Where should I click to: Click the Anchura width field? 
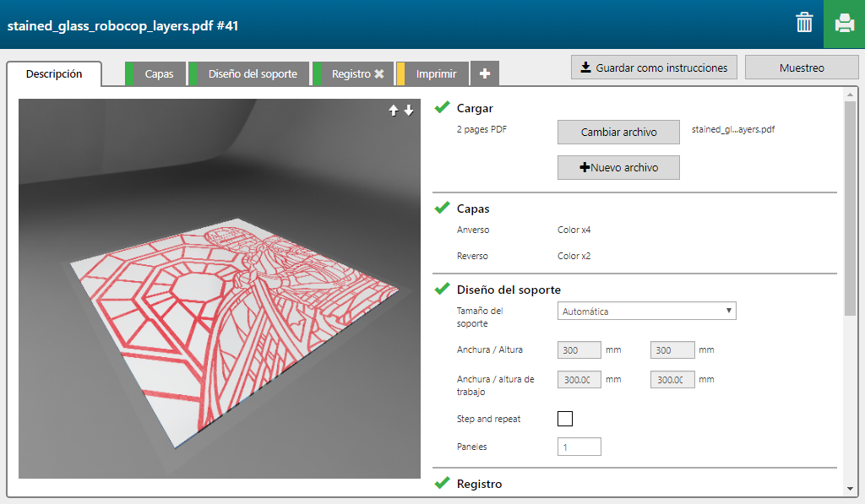click(579, 350)
